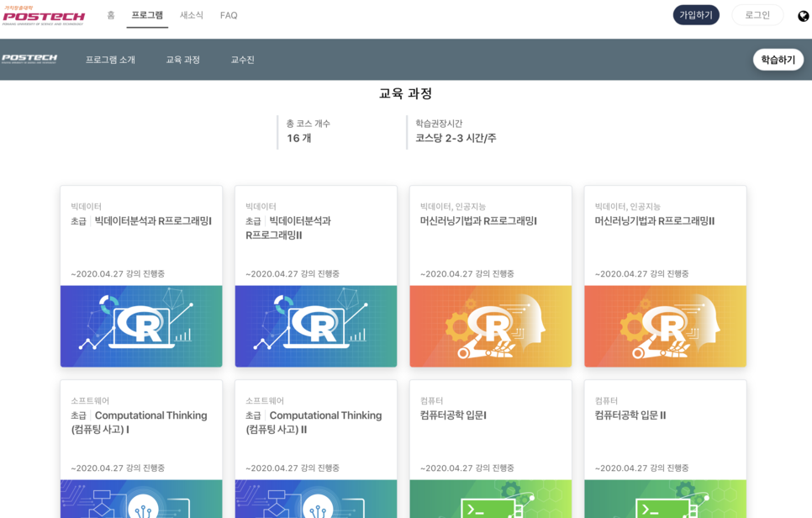Click the Computational Thinking II flowchart thumbnail
812x518 pixels.
coord(316,499)
